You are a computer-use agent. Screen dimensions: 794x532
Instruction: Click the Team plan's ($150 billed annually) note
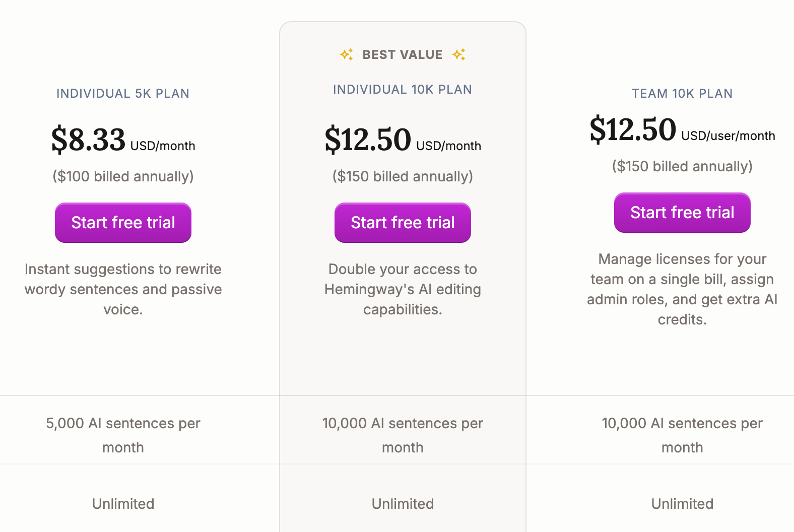(682, 166)
